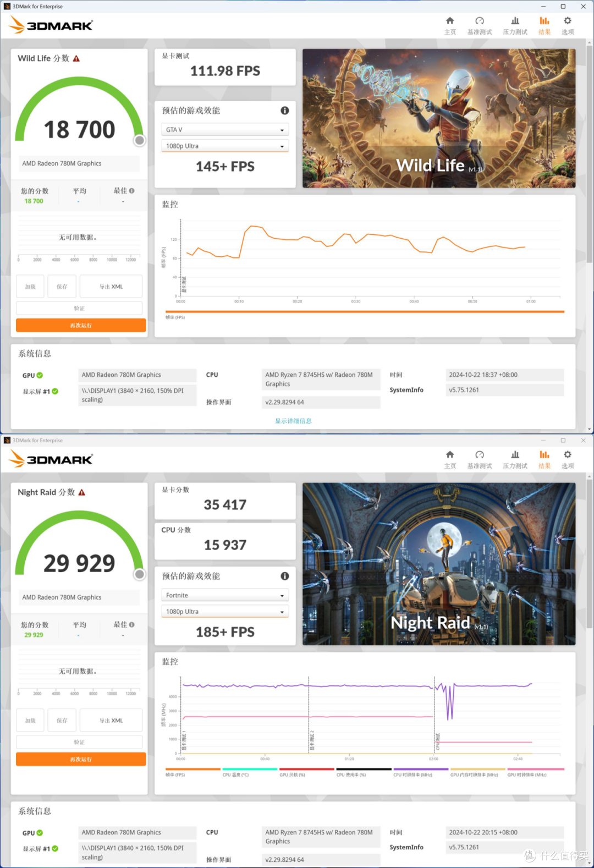Click 加载 button in Night Raid window
The width and height of the screenshot is (594, 868).
[x=30, y=721]
